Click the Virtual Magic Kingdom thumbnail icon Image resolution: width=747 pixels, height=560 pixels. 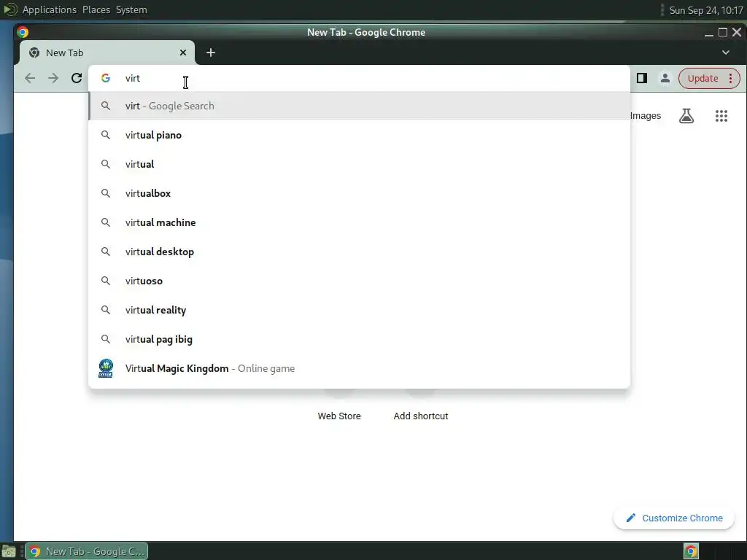point(106,368)
